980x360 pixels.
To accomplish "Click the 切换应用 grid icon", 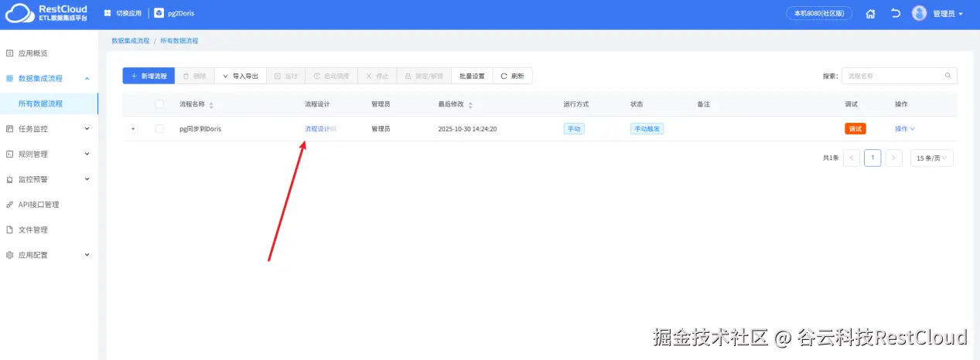I will click(107, 13).
